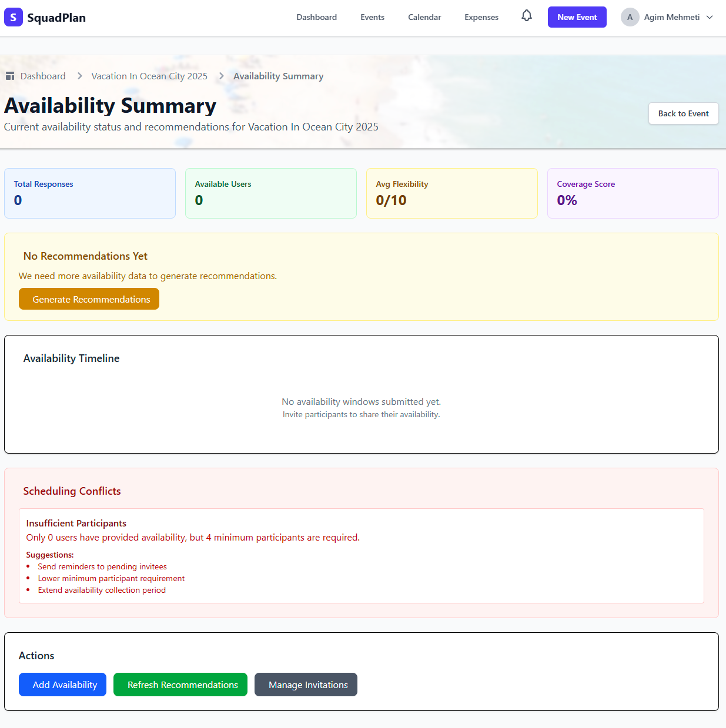The width and height of the screenshot is (726, 728).
Task: Click Back to Event
Action: click(x=683, y=113)
